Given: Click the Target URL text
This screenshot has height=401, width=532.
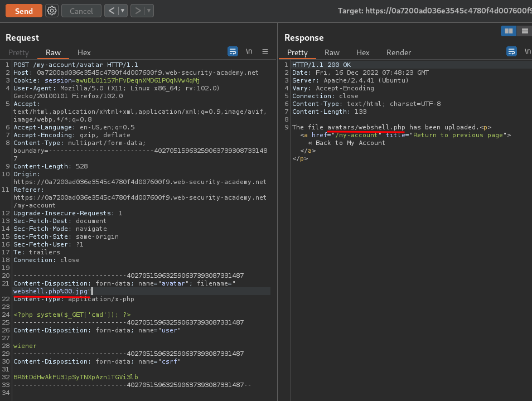Looking at the screenshot, I should pos(434,11).
